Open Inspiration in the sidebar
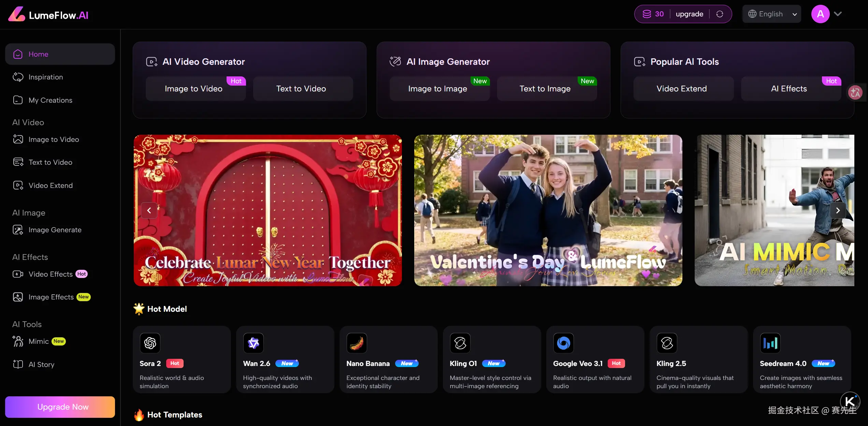Viewport: 868px width, 426px height. point(46,77)
